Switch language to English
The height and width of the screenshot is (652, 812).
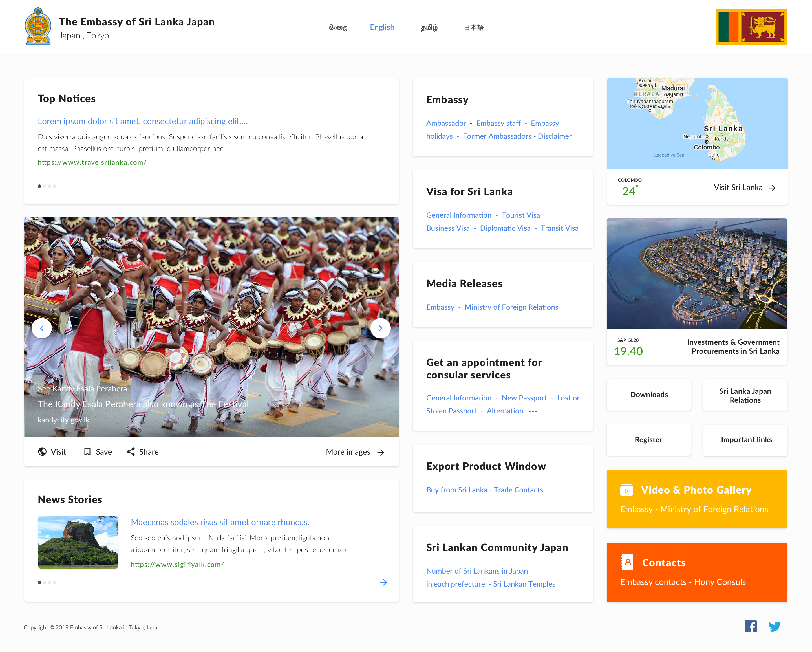[x=382, y=27]
